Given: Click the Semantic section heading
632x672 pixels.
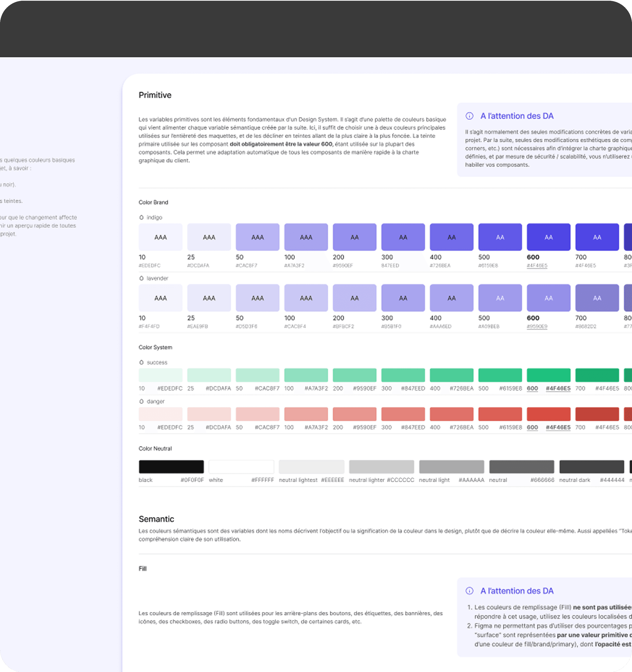Looking at the screenshot, I should click(156, 519).
